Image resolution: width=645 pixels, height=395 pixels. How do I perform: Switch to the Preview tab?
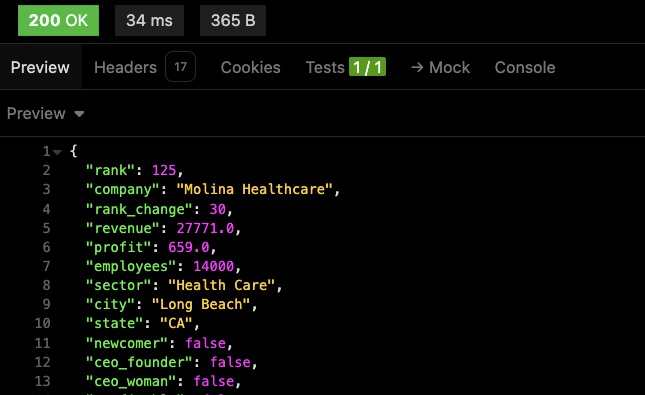[40, 67]
